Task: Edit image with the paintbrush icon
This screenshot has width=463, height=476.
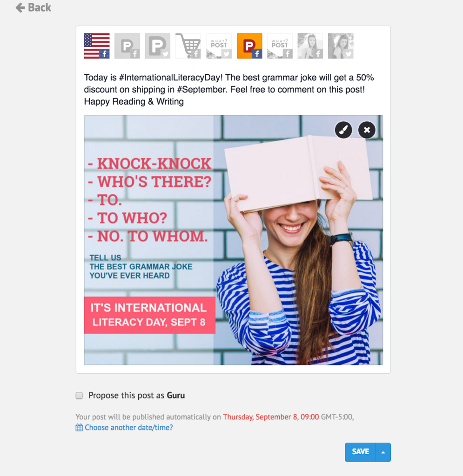Action: point(343,130)
